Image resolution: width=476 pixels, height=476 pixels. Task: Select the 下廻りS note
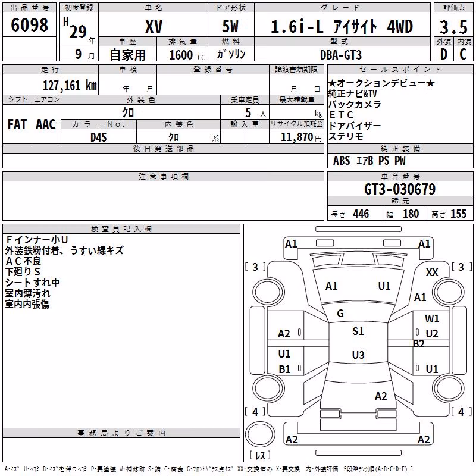pos(23,272)
